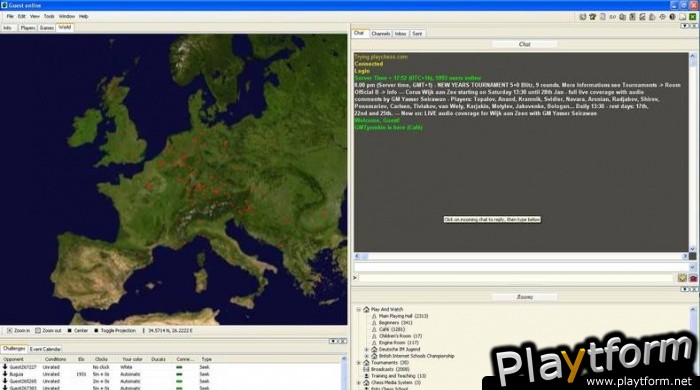
Task: Click the arrow icon beside Guest265265
Action: coord(5,381)
